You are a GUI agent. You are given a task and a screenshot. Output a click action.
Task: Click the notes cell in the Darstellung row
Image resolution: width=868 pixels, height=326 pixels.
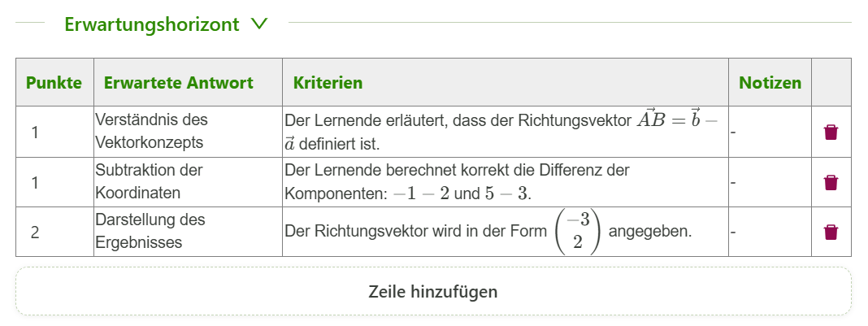pyautogui.click(x=769, y=233)
